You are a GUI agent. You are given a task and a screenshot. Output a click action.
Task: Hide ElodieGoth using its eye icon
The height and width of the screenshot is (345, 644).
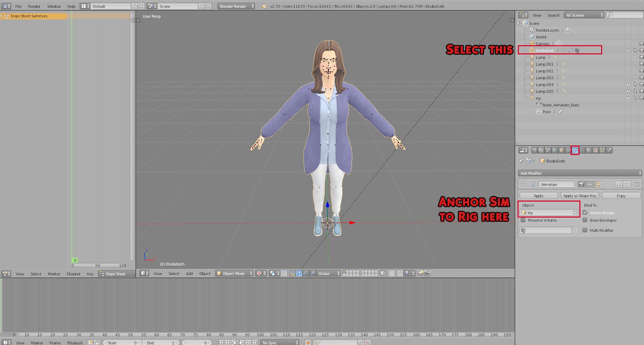click(628, 50)
